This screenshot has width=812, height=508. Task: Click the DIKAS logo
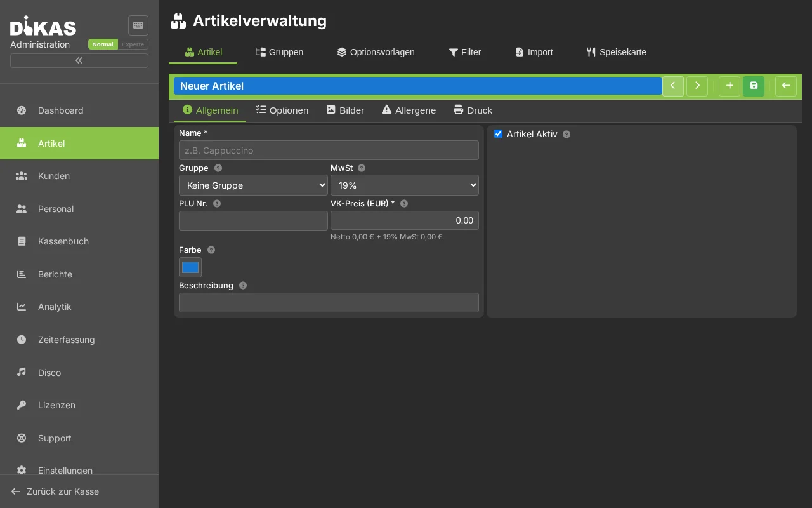coord(43,26)
